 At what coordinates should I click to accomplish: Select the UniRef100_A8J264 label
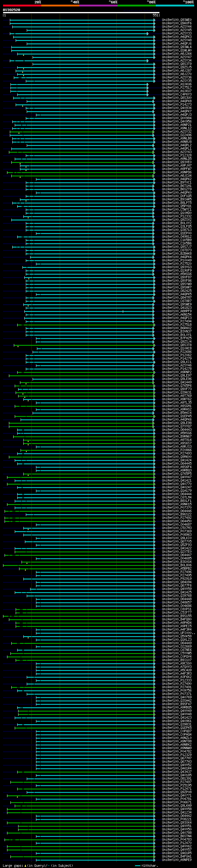pos(177,54)
